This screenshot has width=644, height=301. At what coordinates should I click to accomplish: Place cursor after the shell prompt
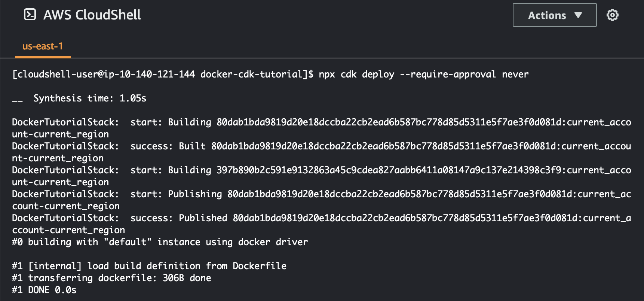pyautogui.click(x=316, y=74)
